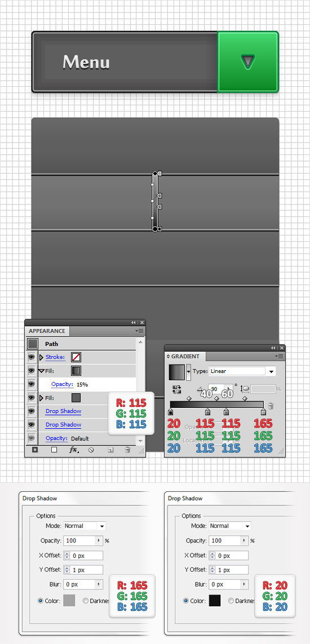Click the gray color swatch in Drop Shadow
Image resolution: width=310 pixels, height=644 pixels.
[69, 601]
